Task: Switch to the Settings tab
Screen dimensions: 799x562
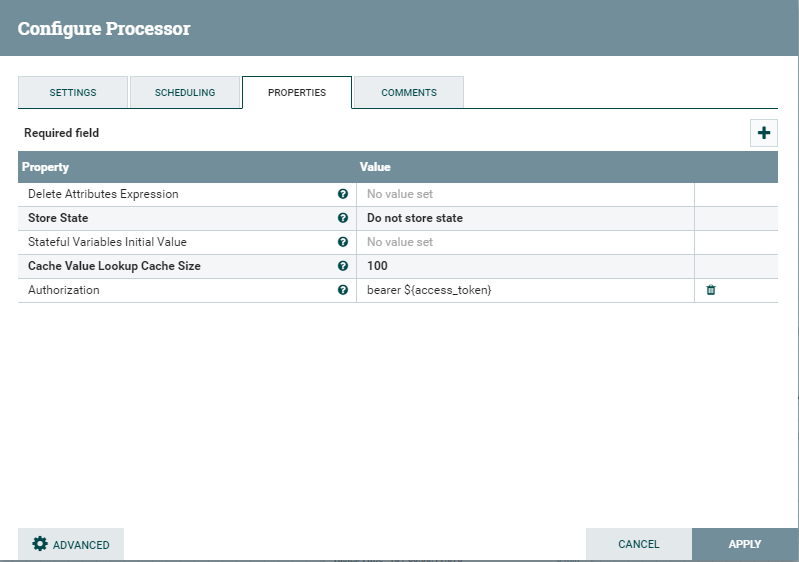Action: pos(73,92)
